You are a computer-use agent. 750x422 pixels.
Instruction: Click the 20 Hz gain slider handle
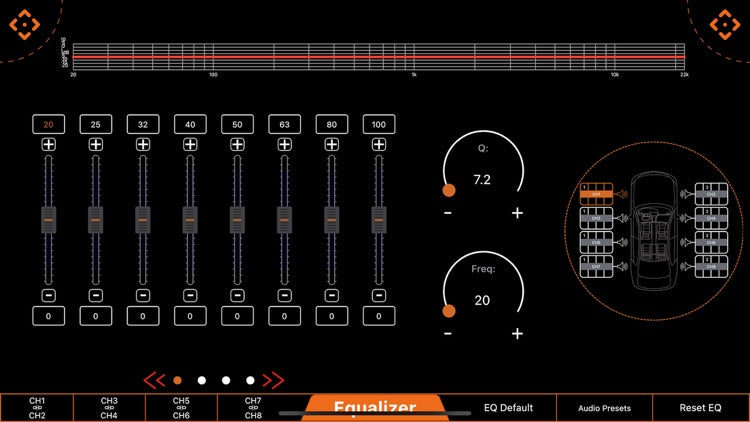48,220
